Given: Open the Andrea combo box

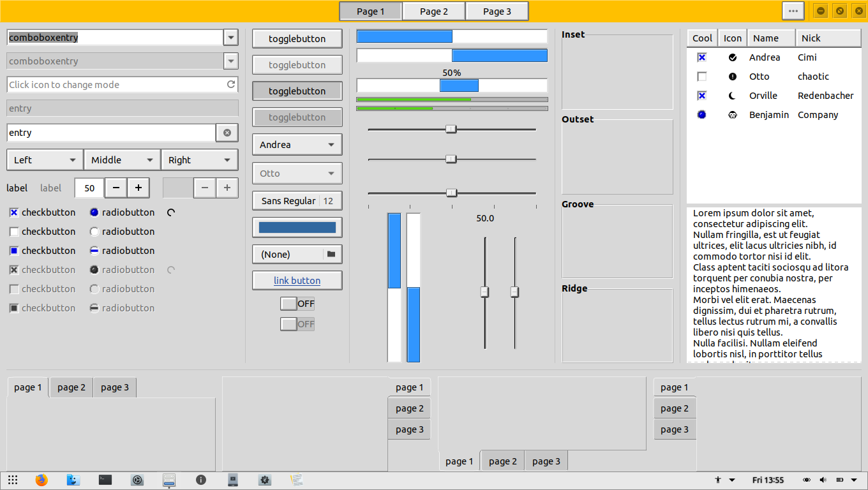Looking at the screenshot, I should pos(297,144).
